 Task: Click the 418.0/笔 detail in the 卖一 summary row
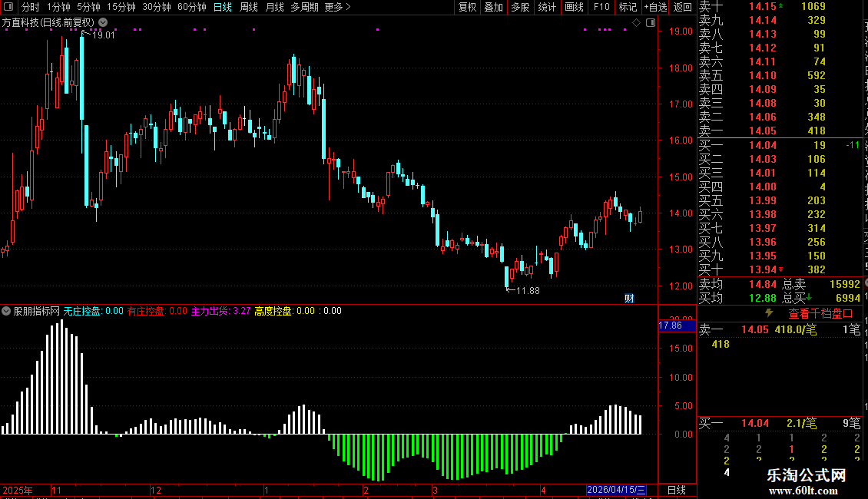click(796, 329)
